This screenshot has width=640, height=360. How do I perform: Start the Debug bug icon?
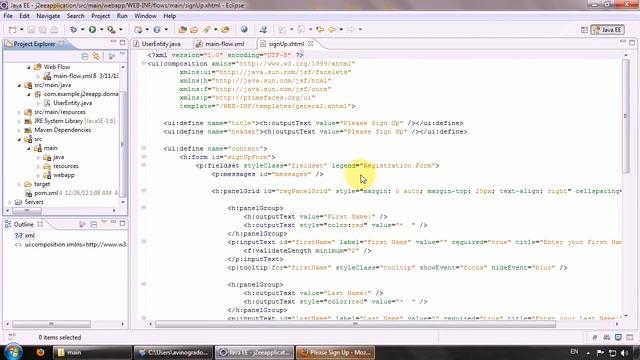pyautogui.click(x=73, y=29)
